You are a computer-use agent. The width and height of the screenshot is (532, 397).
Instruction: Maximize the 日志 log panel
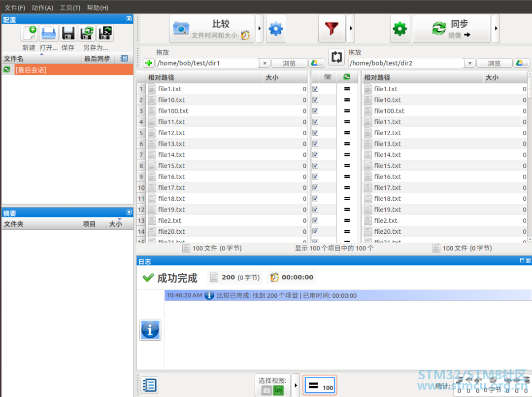[522, 260]
